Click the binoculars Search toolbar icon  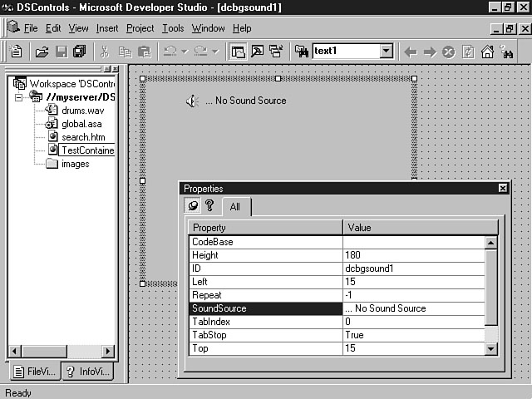coord(506,52)
